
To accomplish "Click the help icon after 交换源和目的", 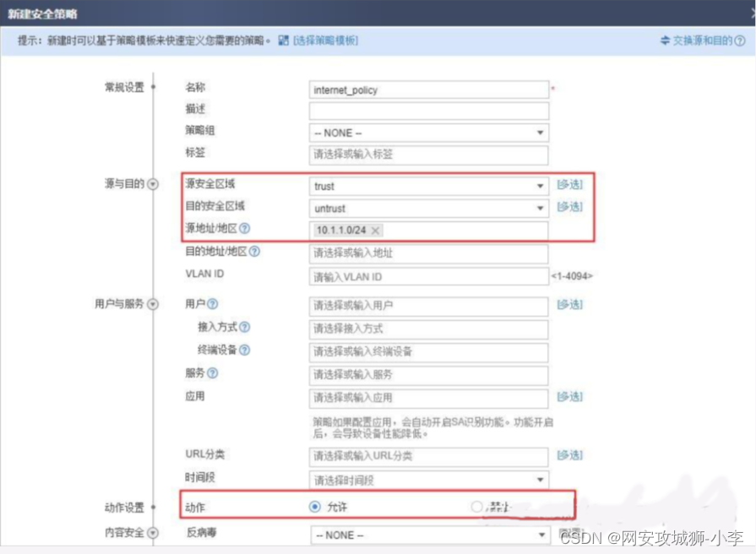I will (x=740, y=40).
